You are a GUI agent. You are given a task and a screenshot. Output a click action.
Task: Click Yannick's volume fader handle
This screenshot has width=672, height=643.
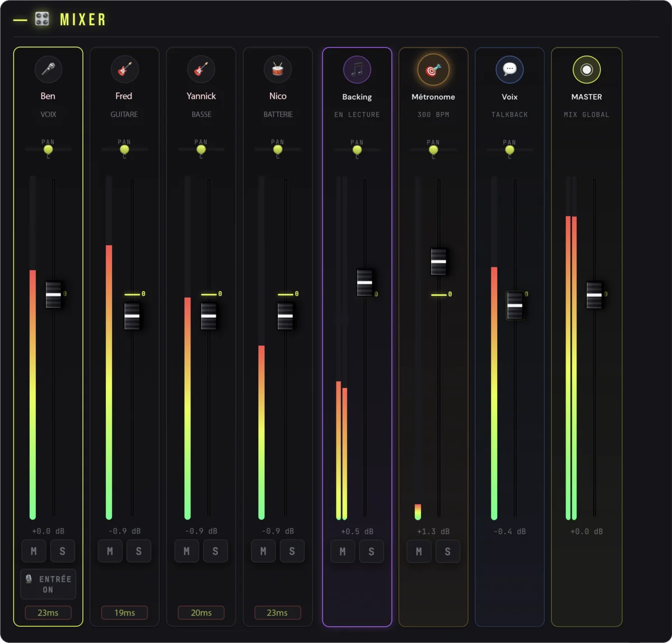(209, 316)
